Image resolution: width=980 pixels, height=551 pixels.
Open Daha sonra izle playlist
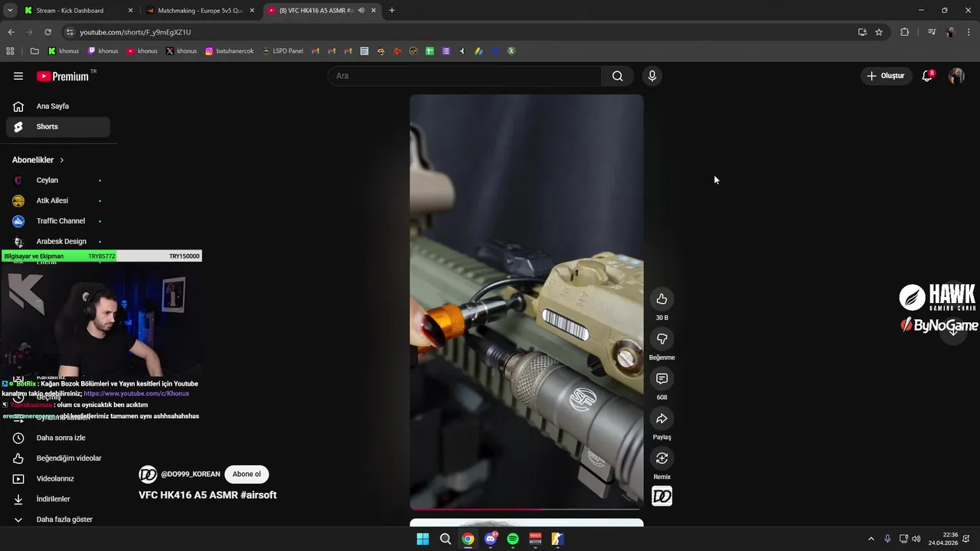point(58,438)
